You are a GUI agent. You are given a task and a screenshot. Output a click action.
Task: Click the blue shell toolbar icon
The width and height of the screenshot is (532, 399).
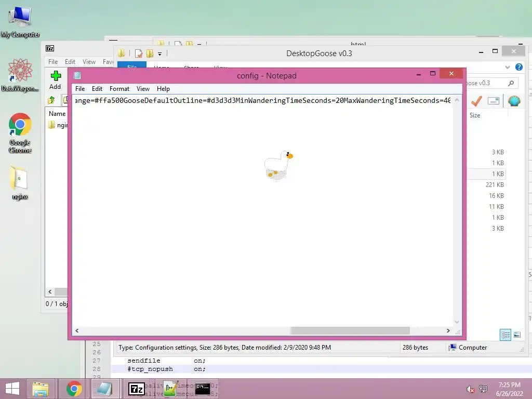click(x=514, y=101)
